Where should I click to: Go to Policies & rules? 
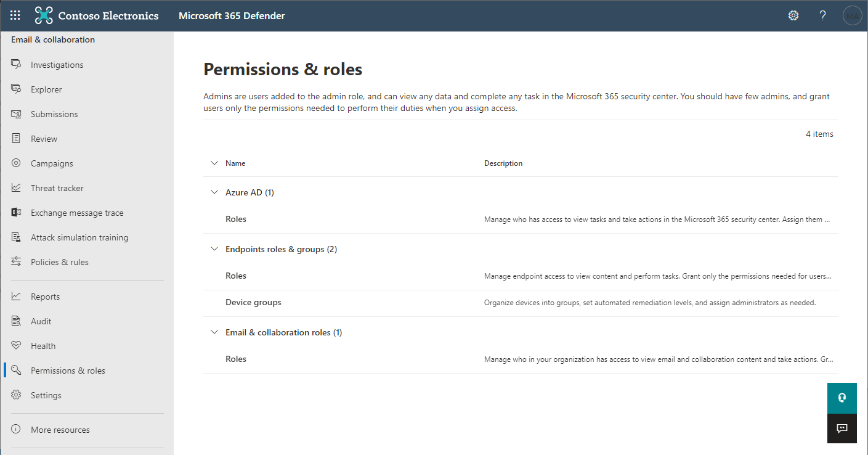coord(60,262)
